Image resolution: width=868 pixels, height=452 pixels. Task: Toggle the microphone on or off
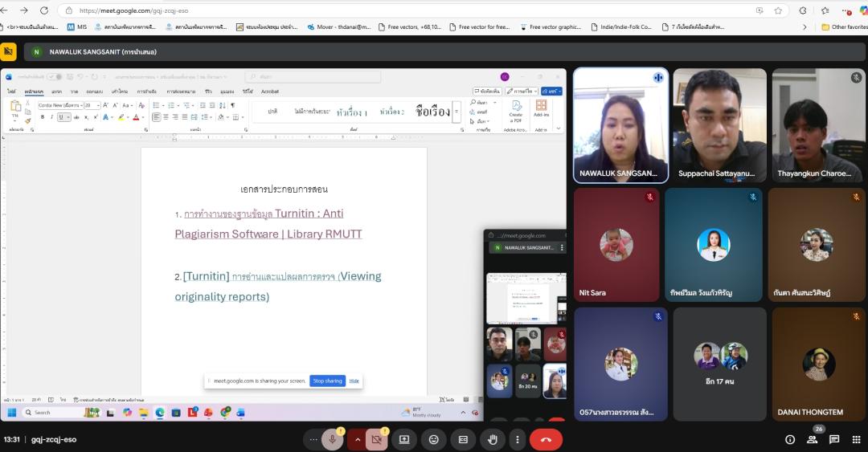(x=332, y=439)
